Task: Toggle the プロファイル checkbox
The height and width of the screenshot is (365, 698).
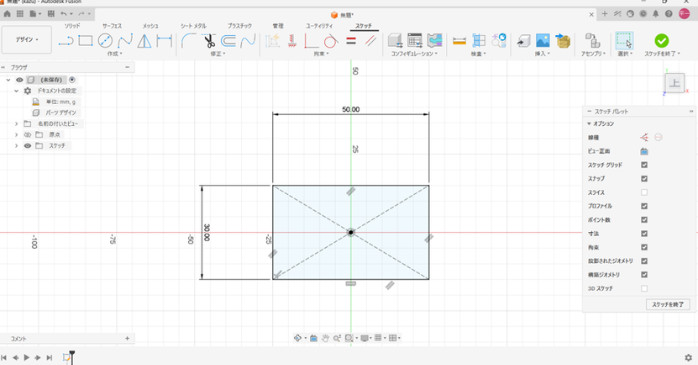Action: pos(644,206)
